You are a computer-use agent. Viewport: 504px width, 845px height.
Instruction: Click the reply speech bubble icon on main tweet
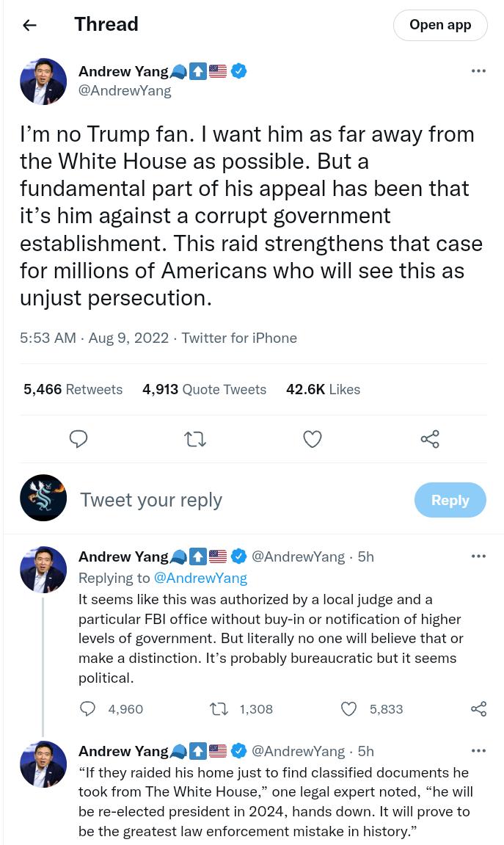click(78, 438)
